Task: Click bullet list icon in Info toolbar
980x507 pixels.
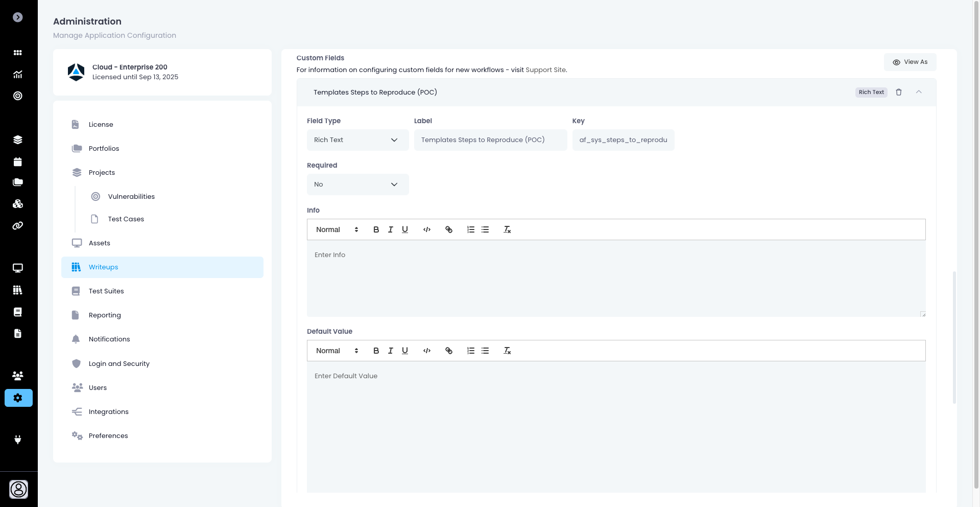Action: [x=485, y=230]
